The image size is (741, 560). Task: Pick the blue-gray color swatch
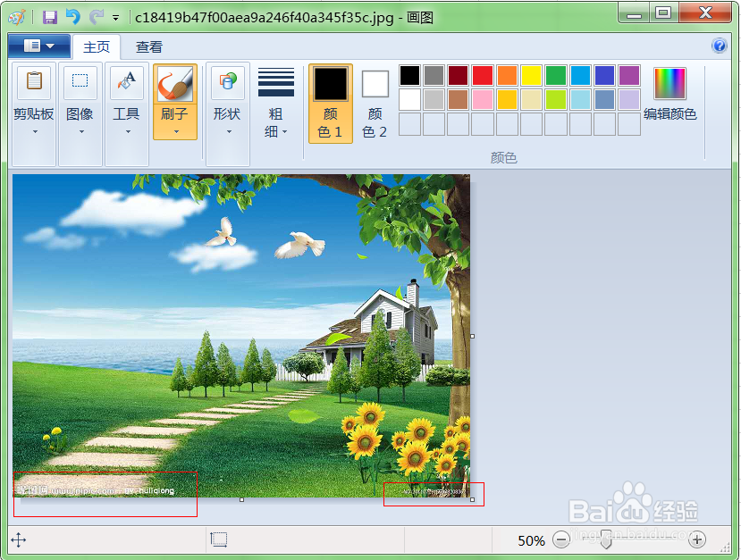coord(604,100)
